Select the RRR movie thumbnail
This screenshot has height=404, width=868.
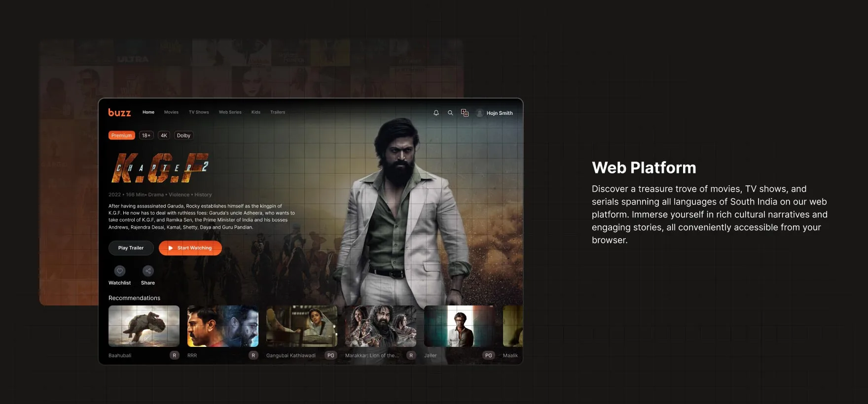223,326
